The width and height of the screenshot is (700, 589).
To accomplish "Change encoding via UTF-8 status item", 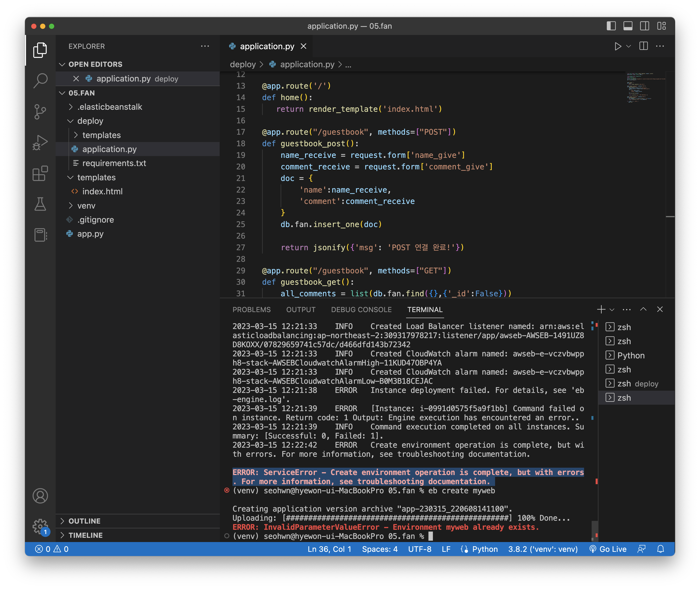I will (x=420, y=549).
